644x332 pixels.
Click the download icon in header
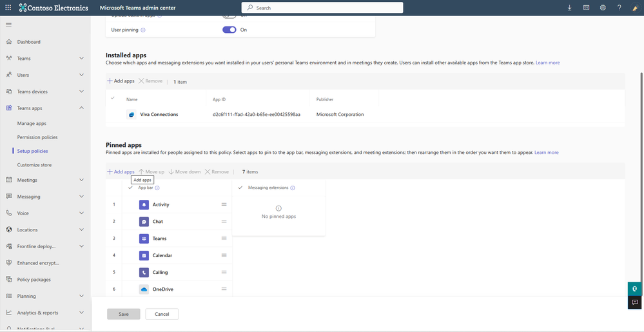click(570, 8)
